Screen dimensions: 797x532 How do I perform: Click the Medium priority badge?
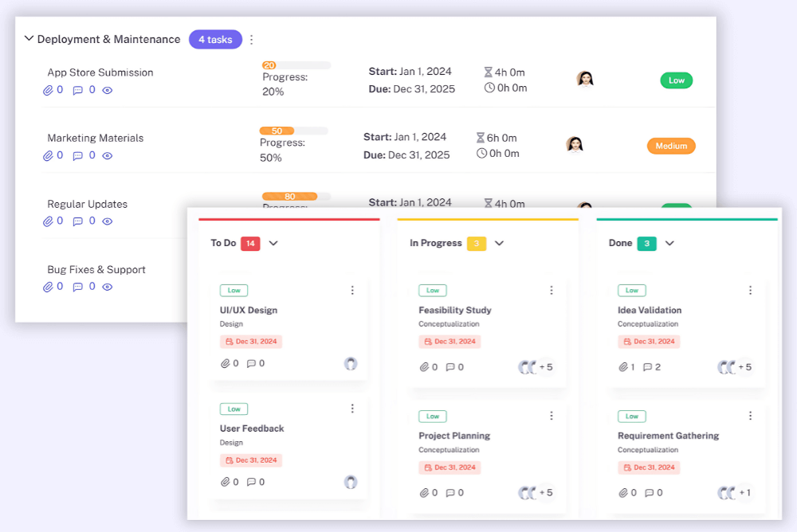pos(671,146)
